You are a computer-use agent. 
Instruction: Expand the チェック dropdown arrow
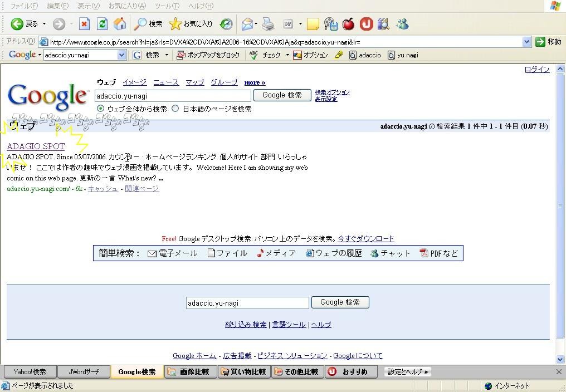(x=287, y=55)
